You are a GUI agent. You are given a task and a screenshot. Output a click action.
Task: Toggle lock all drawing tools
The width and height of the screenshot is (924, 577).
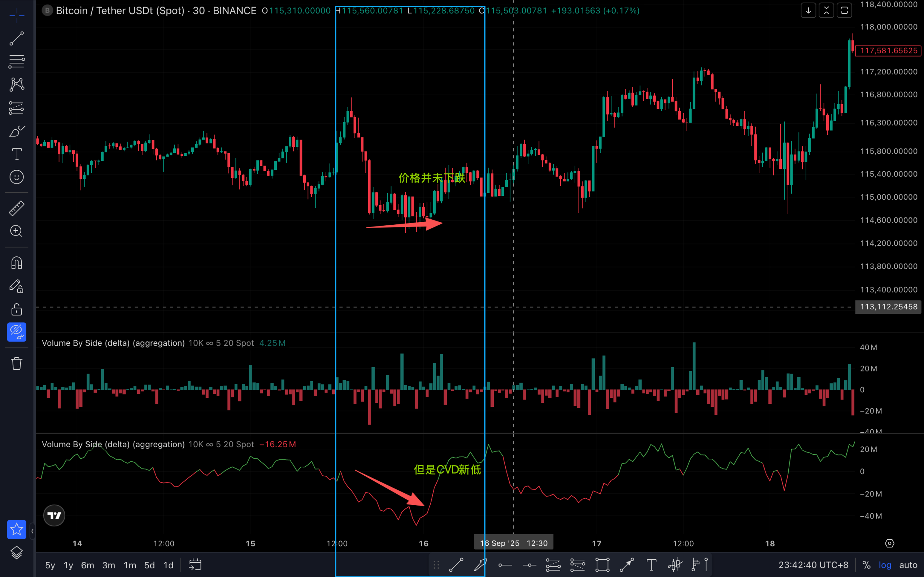tap(16, 309)
